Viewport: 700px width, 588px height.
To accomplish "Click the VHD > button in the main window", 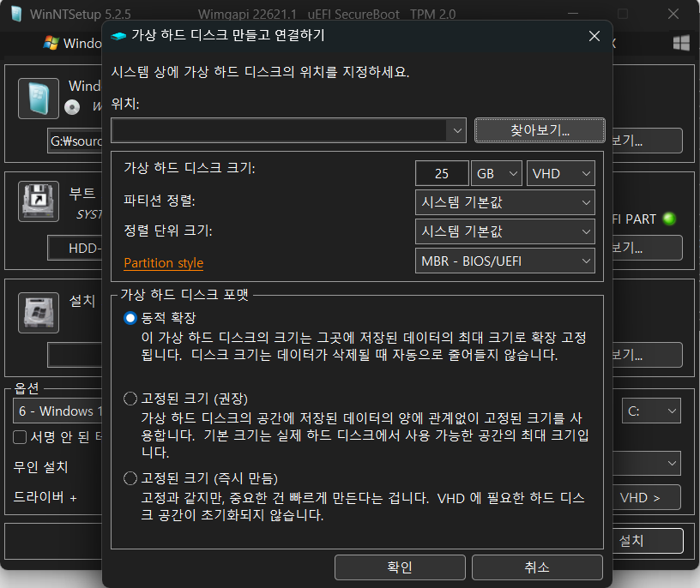I will (x=647, y=497).
